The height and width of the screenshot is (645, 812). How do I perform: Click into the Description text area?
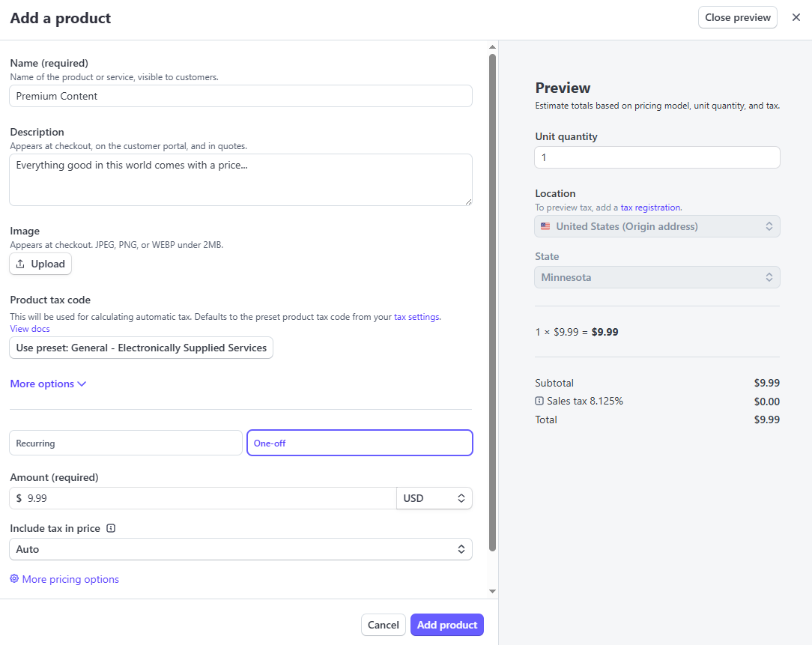[240, 180]
